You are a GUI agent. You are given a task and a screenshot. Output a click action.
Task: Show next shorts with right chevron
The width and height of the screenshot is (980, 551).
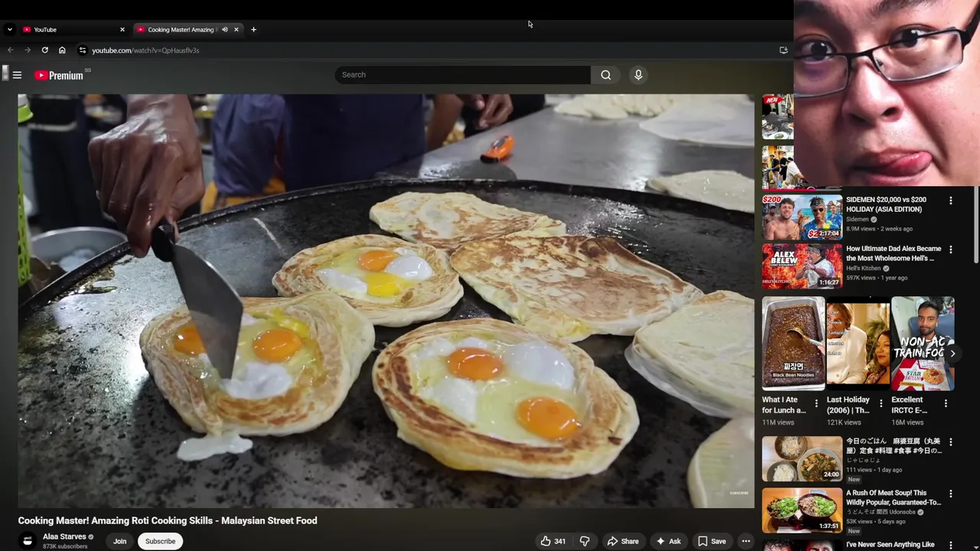tap(952, 354)
